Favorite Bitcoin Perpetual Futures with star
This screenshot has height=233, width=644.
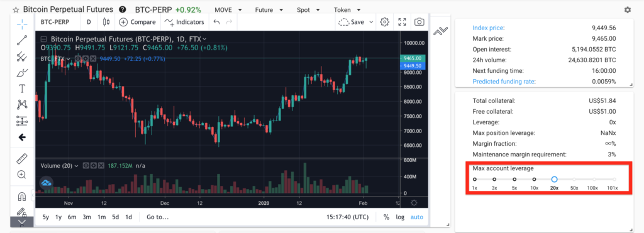(x=16, y=9)
